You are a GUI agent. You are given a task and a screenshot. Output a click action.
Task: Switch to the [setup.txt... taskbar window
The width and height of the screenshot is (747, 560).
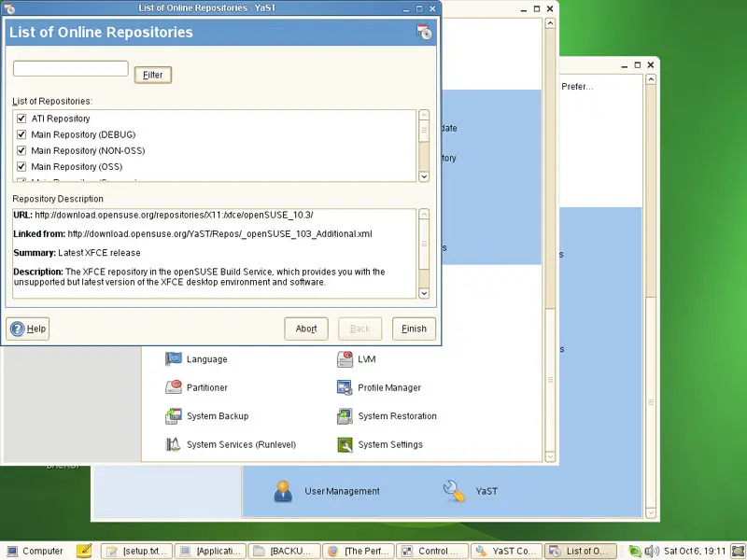tap(136, 551)
